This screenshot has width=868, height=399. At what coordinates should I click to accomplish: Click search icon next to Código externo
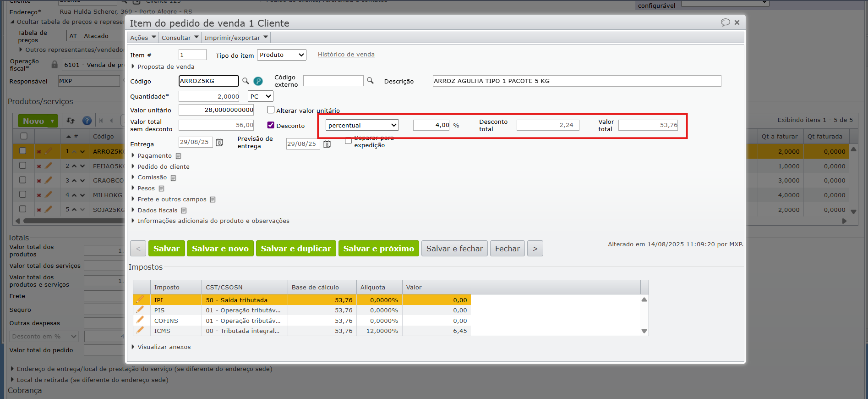[370, 81]
